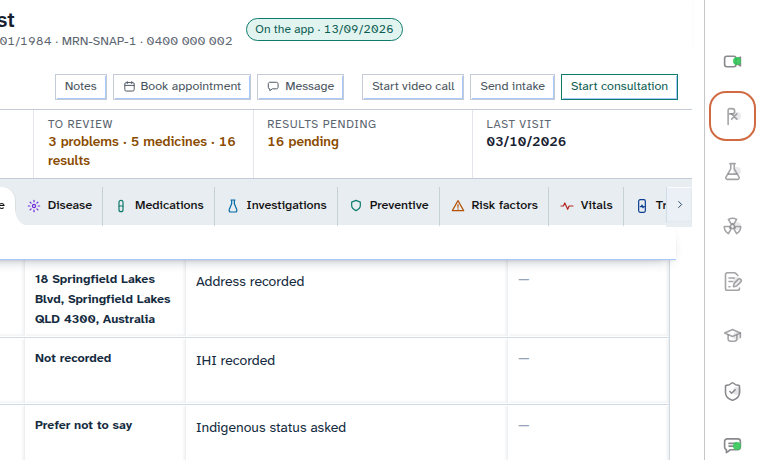Click the 3 problems to review summary
The width and height of the screenshot is (760, 460).
pyautogui.click(x=142, y=151)
